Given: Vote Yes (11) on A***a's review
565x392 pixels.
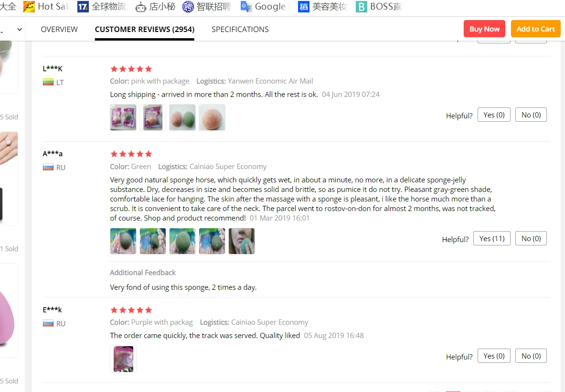Looking at the screenshot, I should click(x=492, y=239).
